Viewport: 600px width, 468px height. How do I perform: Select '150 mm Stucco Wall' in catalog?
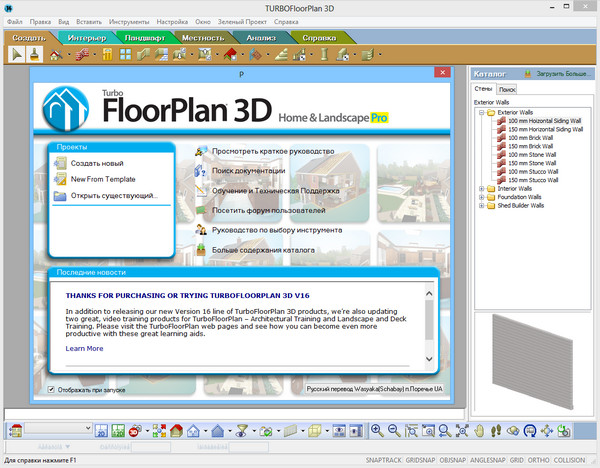point(533,180)
